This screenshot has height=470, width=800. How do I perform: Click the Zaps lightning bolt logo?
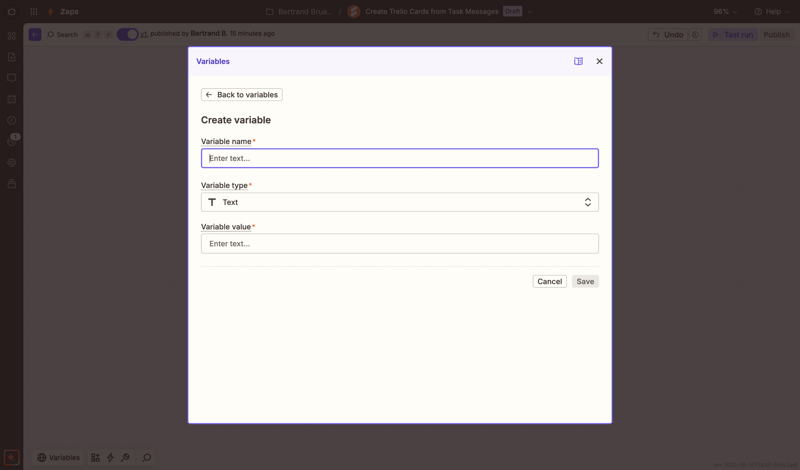click(51, 11)
